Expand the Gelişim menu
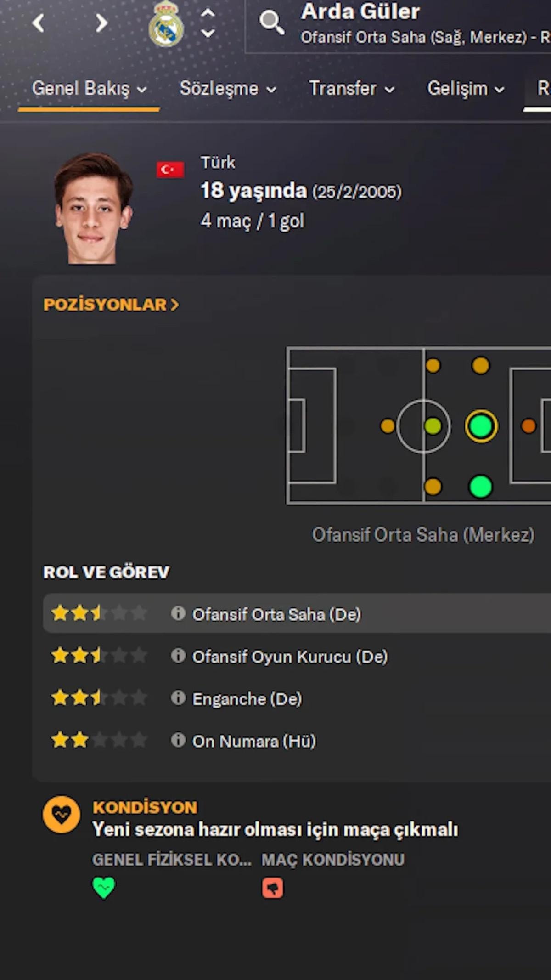This screenshot has height=980, width=551. 466,89
